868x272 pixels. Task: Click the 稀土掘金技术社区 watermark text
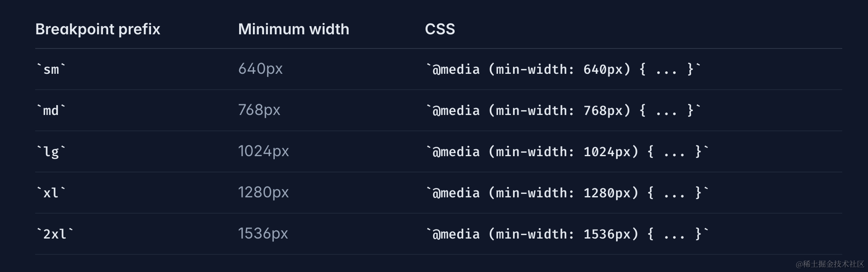coord(833,264)
